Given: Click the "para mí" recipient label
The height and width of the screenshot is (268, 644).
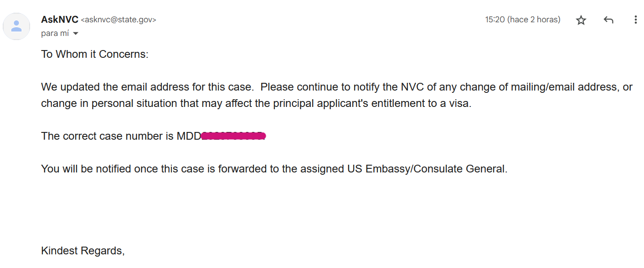Looking at the screenshot, I should coord(55,33).
